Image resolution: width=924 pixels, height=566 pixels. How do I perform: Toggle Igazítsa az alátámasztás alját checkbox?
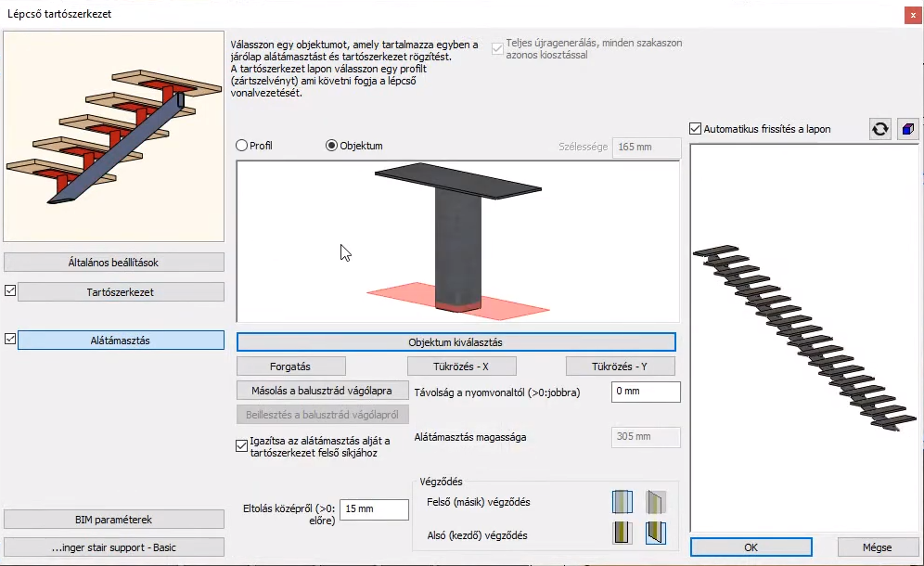pos(241,445)
